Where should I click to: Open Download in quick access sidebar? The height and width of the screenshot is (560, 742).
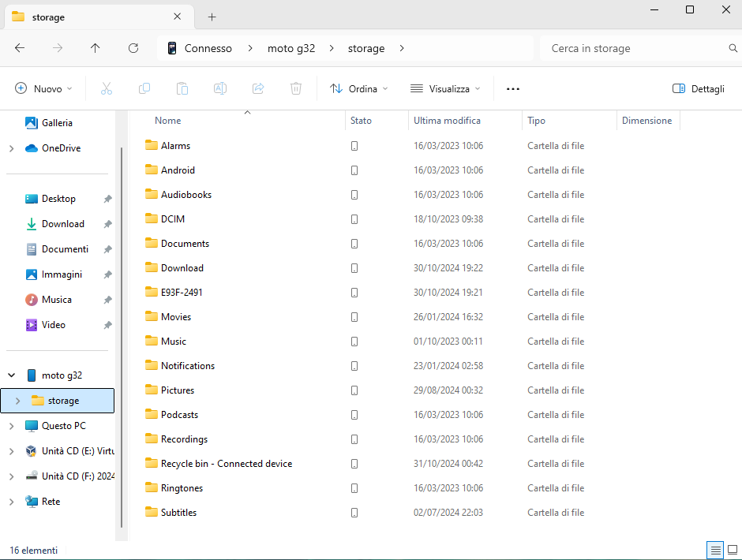point(63,224)
